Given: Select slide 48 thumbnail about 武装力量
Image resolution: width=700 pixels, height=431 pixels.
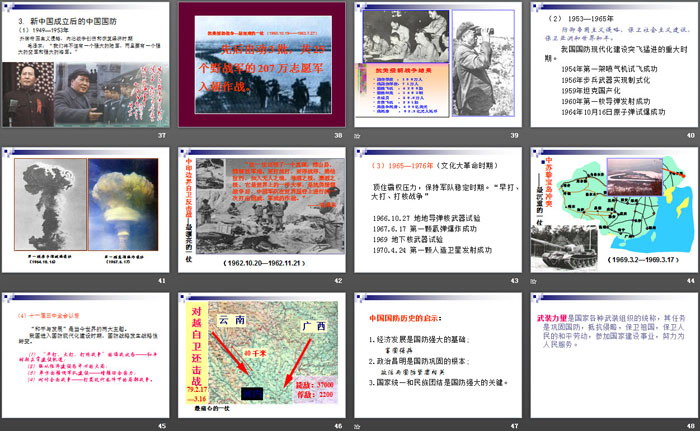Looking at the screenshot, I should [614, 356].
